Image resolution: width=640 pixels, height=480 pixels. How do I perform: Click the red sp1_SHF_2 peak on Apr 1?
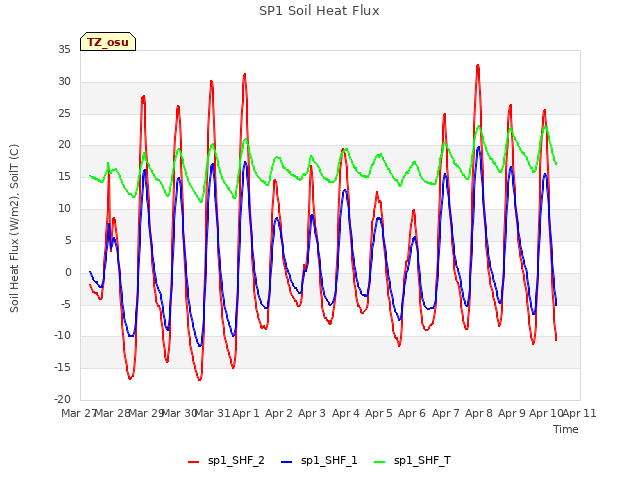click(245, 74)
